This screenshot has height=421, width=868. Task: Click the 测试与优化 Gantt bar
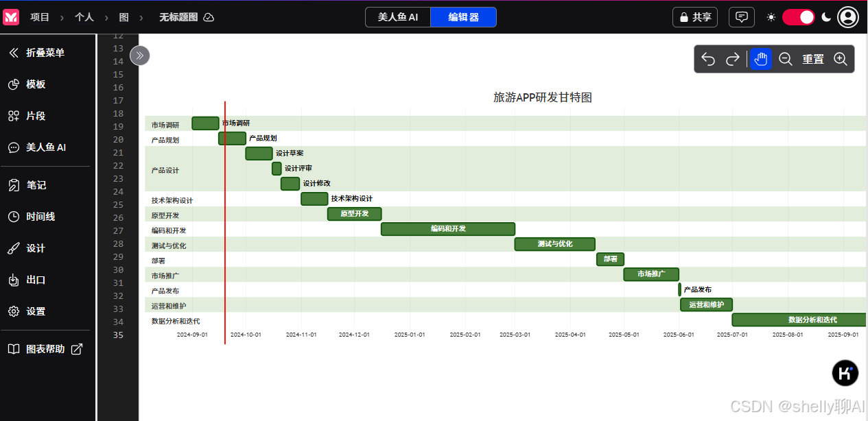tap(555, 244)
